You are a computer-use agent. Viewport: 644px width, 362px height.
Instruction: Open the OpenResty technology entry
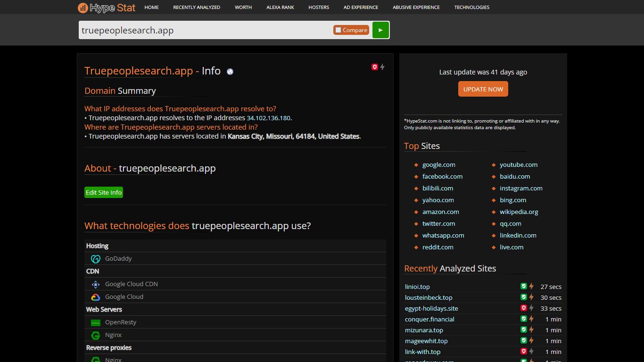point(121,322)
